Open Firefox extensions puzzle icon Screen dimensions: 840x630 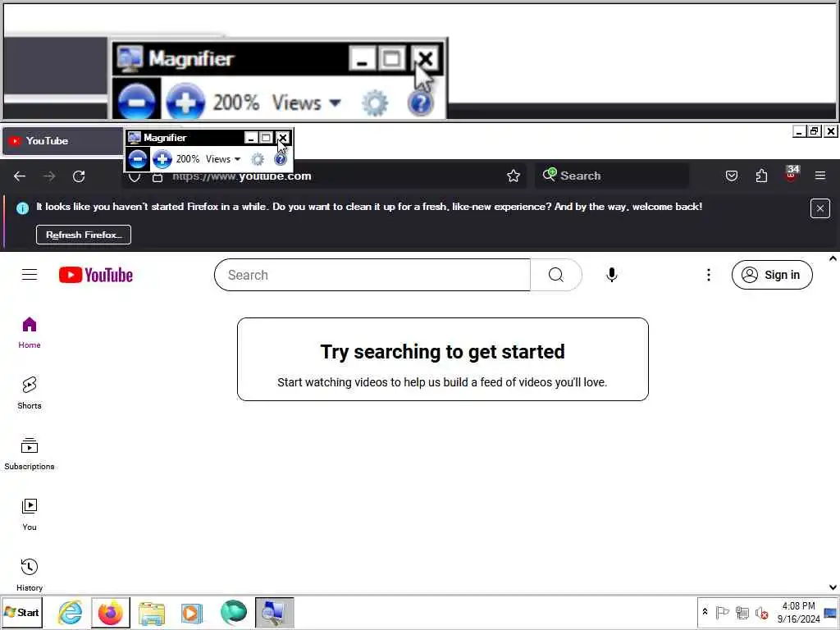(761, 176)
